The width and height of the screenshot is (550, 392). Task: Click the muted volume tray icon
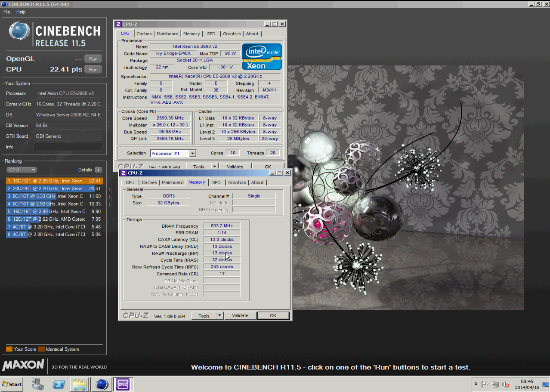click(x=506, y=384)
